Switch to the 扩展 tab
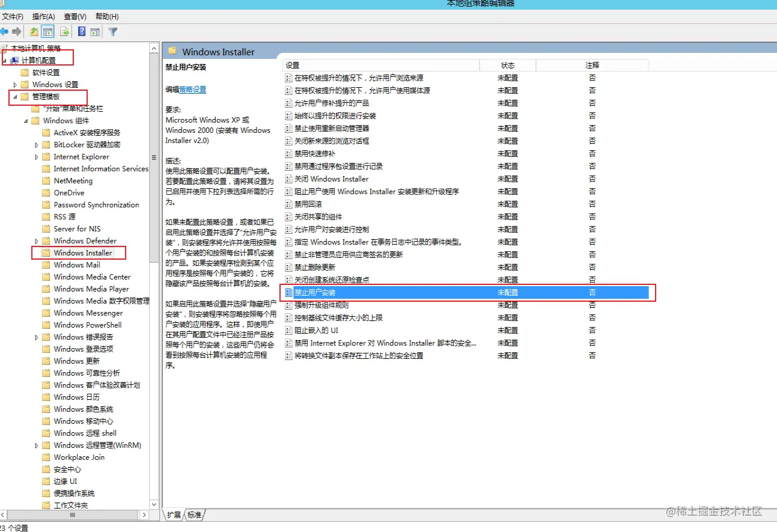Viewport: 777px width, 532px height. click(174, 515)
